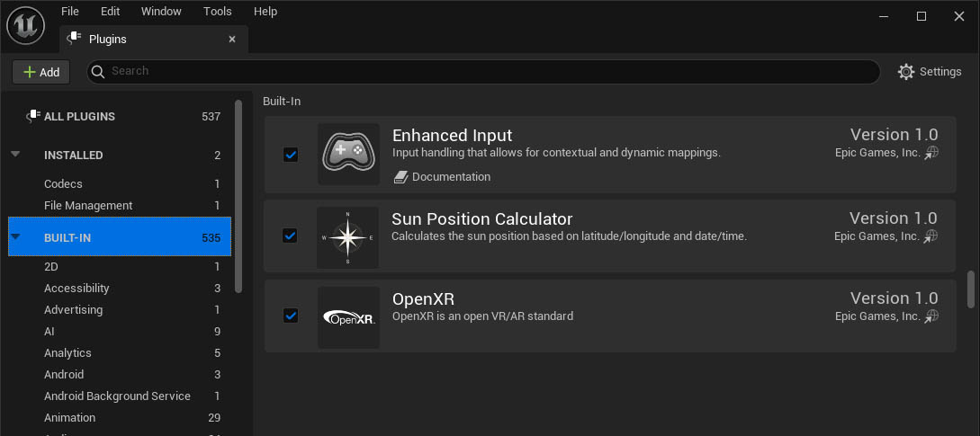The image size is (980, 436).
Task: Click the green plus icon on Add
Action: point(30,72)
